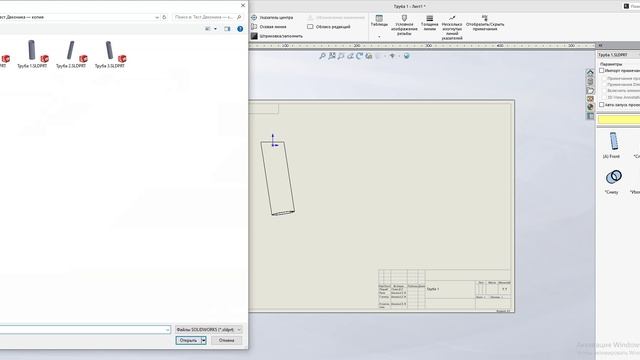Open the file Труба 1.SLDPRT

pos(32,54)
